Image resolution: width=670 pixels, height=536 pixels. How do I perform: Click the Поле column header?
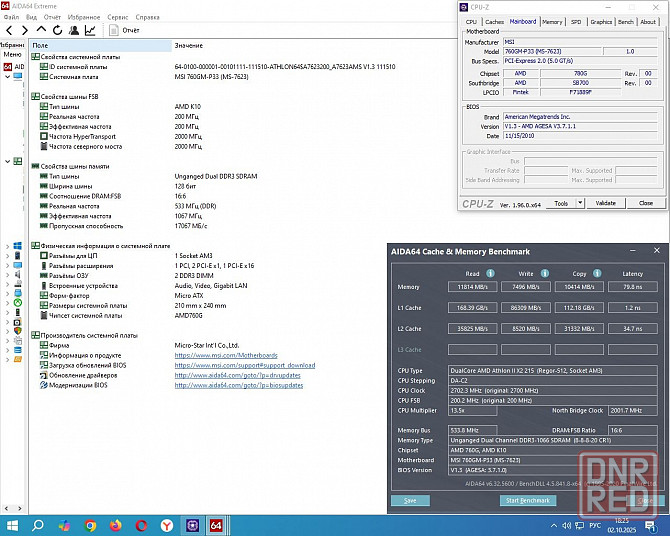pos(40,46)
